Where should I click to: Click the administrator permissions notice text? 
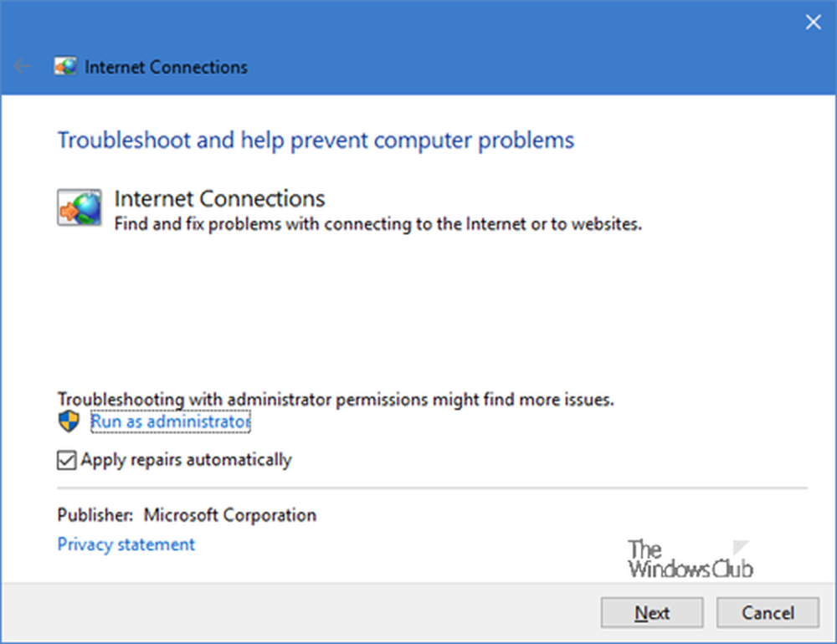pos(336,399)
